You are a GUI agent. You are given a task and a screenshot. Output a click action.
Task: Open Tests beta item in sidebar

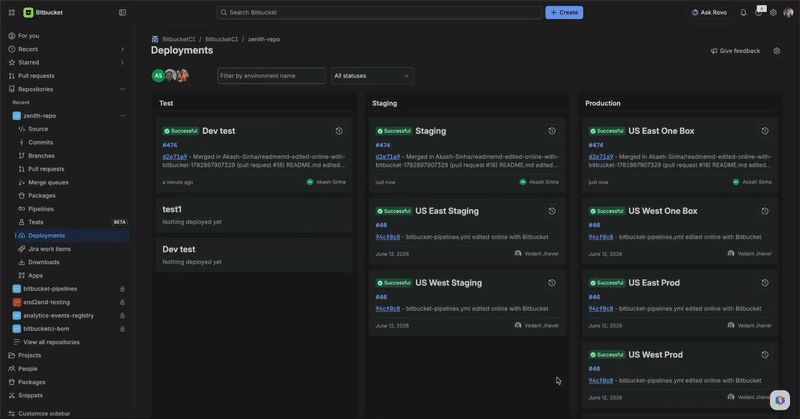coord(36,222)
